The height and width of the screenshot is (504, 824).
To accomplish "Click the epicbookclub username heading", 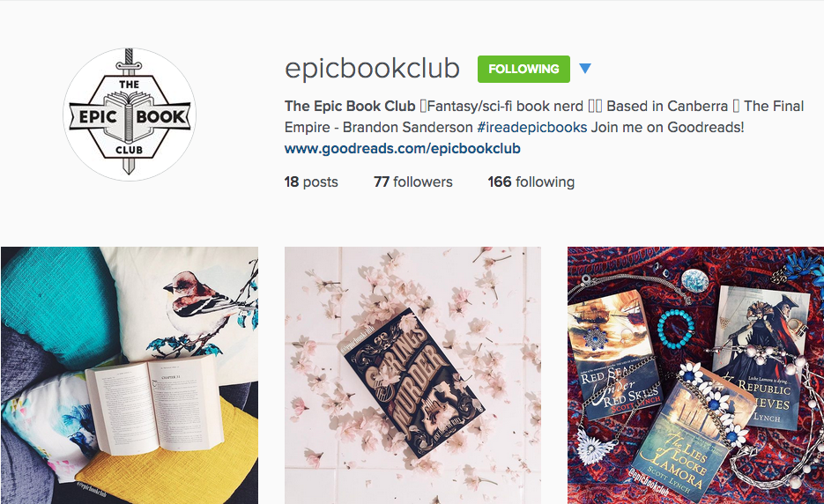I will [x=372, y=69].
